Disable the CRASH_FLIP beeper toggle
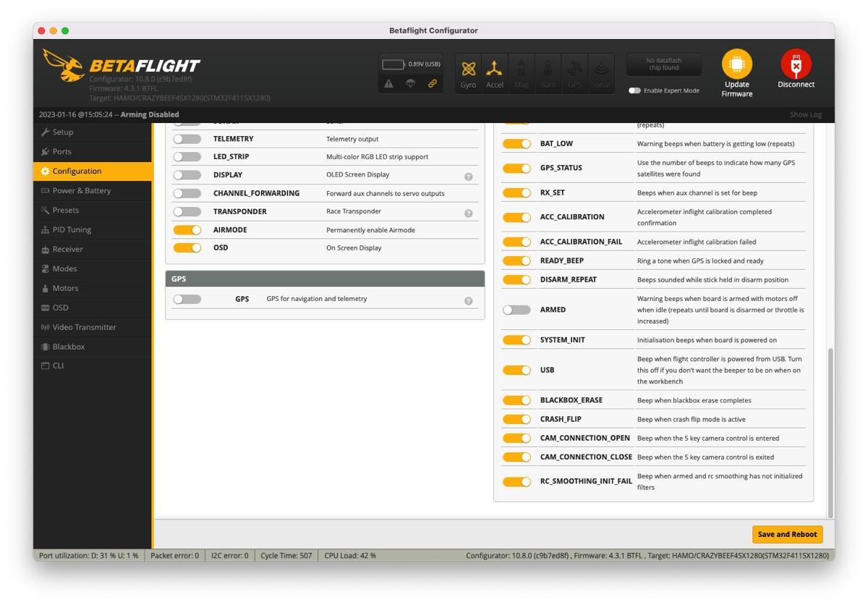Screen dimensions: 868x605 tap(516, 419)
